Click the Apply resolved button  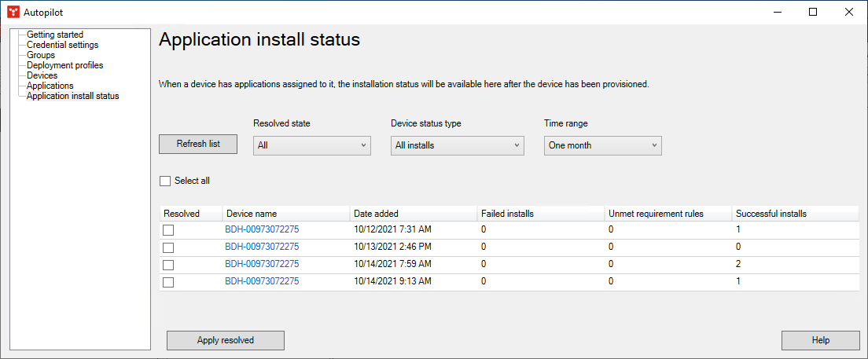(225, 340)
